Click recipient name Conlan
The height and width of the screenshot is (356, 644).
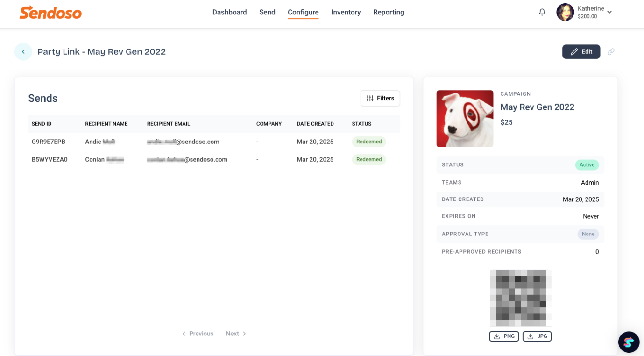coord(104,159)
